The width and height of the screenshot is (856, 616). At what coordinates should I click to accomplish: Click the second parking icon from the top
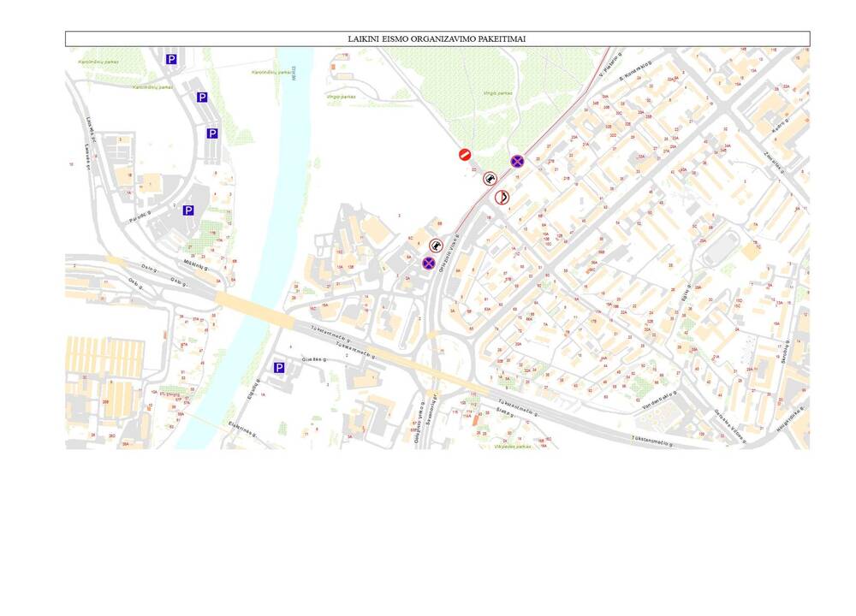(x=202, y=98)
